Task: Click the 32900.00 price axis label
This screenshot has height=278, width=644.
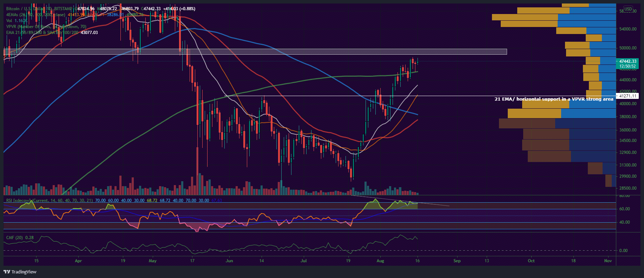Action: [x=628, y=152]
